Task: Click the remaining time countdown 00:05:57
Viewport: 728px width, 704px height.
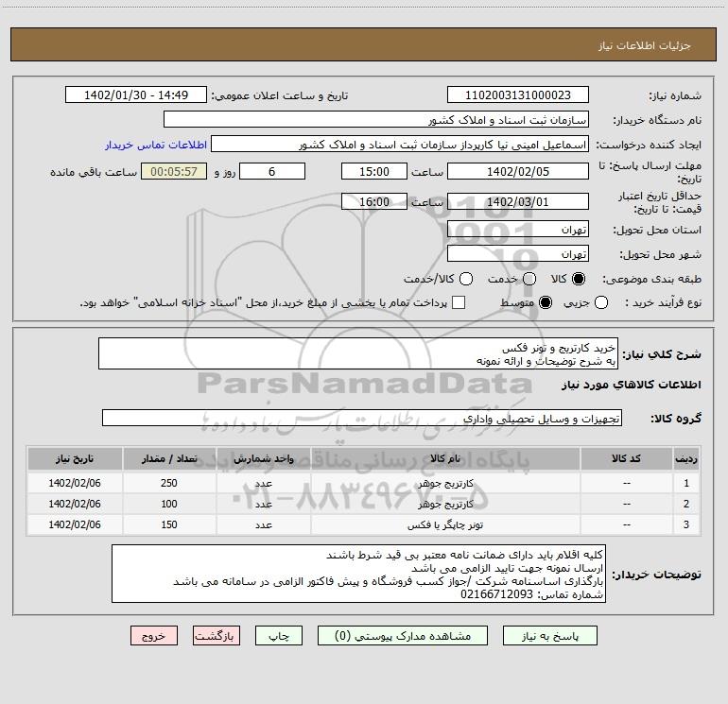Action: pos(174,171)
